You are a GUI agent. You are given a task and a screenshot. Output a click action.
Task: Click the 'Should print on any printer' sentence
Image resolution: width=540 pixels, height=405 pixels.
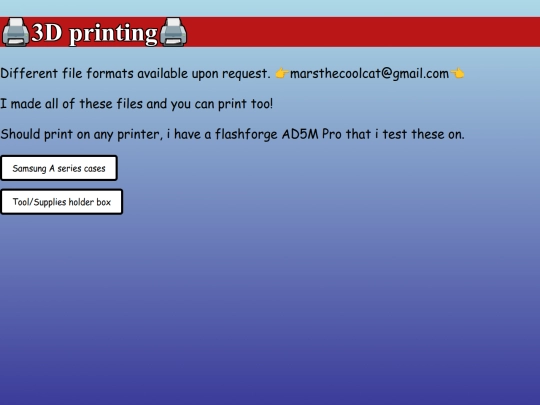[x=232, y=134]
